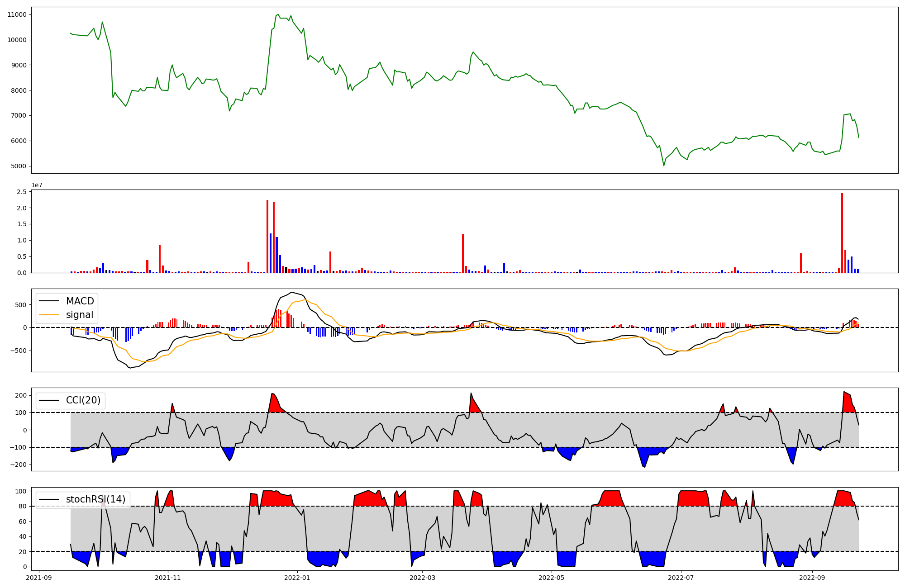Click the 2022-01 date axis label
Viewport: 905px width, 588px height.
tap(297, 578)
